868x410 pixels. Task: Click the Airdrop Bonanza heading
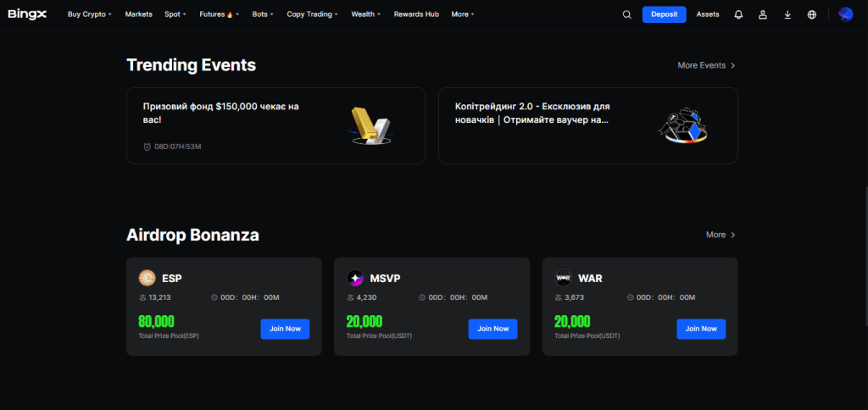192,235
